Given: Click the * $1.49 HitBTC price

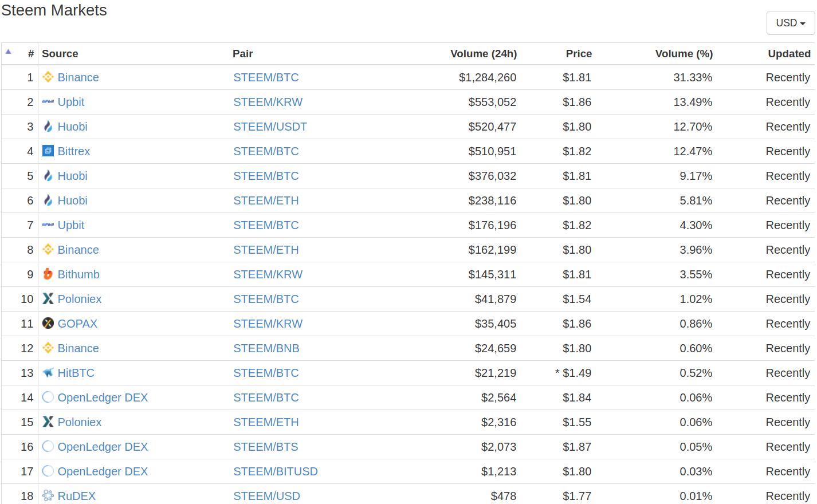Looking at the screenshot, I should coord(573,373).
